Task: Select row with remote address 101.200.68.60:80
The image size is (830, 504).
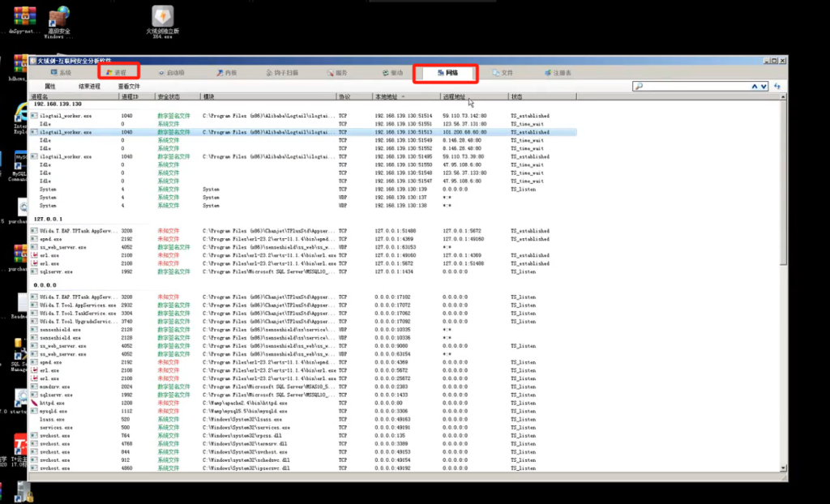Action: 303,132
